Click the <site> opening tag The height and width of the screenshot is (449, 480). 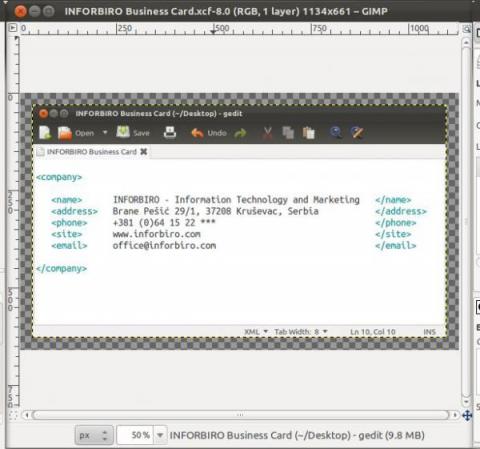67,234
